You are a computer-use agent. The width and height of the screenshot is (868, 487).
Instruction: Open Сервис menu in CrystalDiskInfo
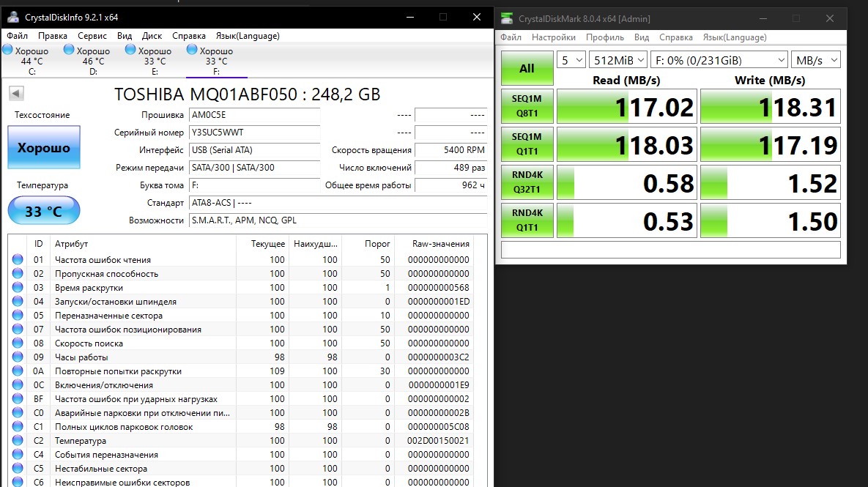pos(92,35)
